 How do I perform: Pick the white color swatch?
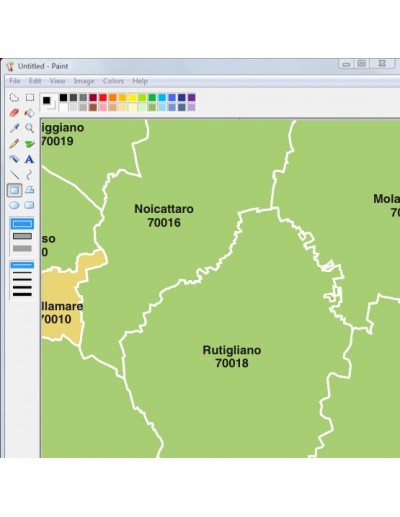click(63, 107)
